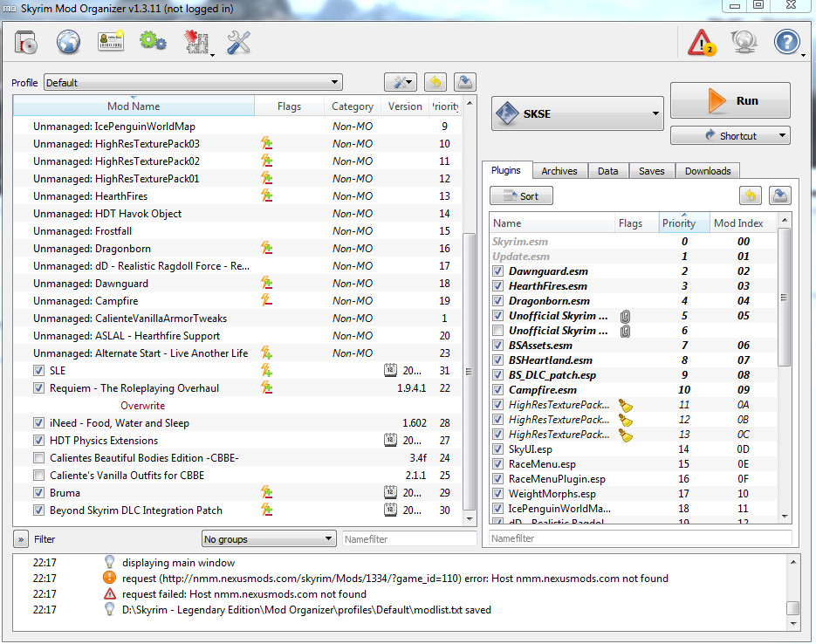This screenshot has height=644, width=816.
Task: Click the warning icon on request failed log
Action: 109,594
